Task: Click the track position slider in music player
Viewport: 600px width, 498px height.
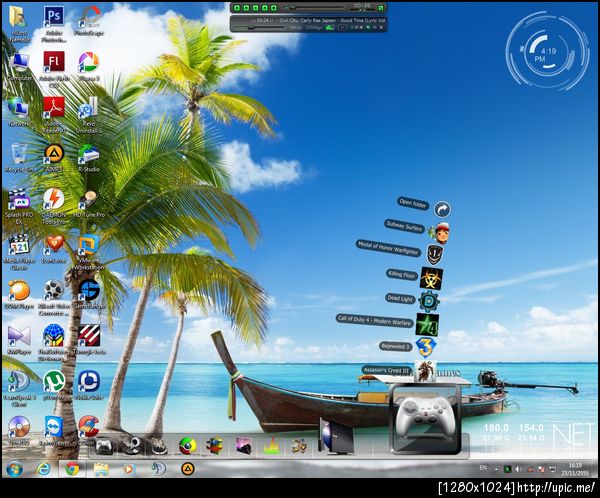Action: tap(314, 7)
